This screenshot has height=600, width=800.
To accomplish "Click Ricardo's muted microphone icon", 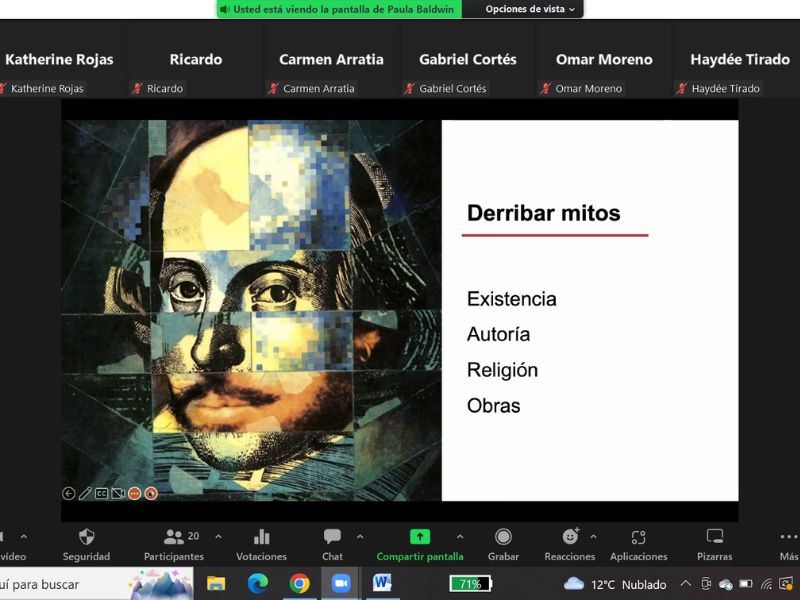I will coord(137,89).
